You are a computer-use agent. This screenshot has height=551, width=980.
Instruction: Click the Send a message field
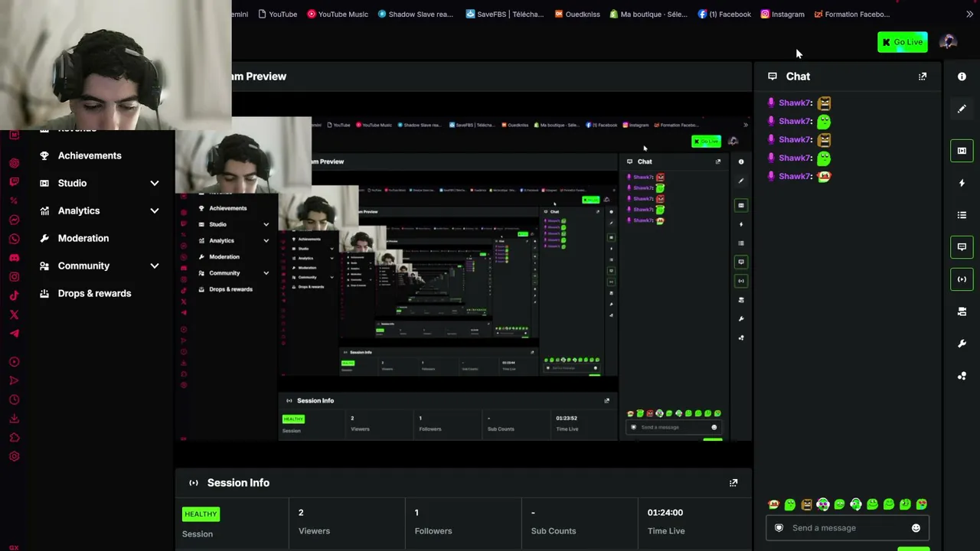848,527
